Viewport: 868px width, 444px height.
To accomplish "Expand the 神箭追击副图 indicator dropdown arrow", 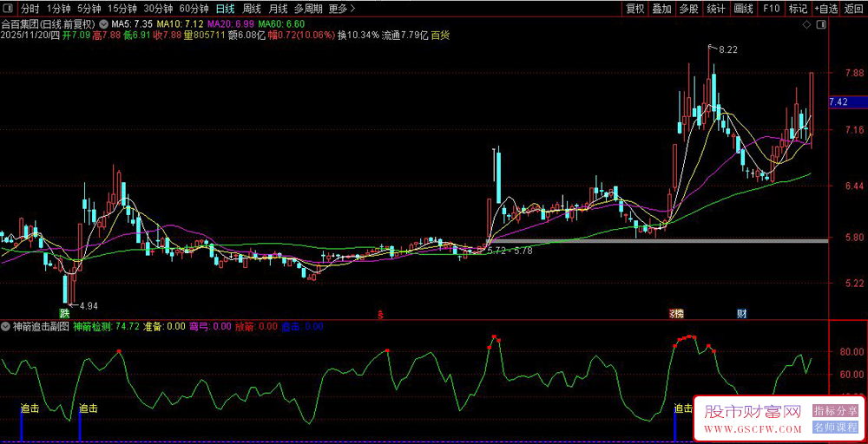I will (x=6, y=327).
